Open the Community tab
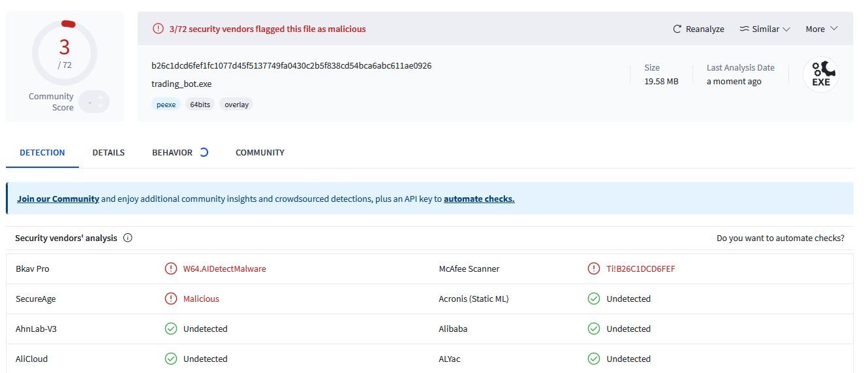The width and height of the screenshot is (868, 373). [260, 152]
